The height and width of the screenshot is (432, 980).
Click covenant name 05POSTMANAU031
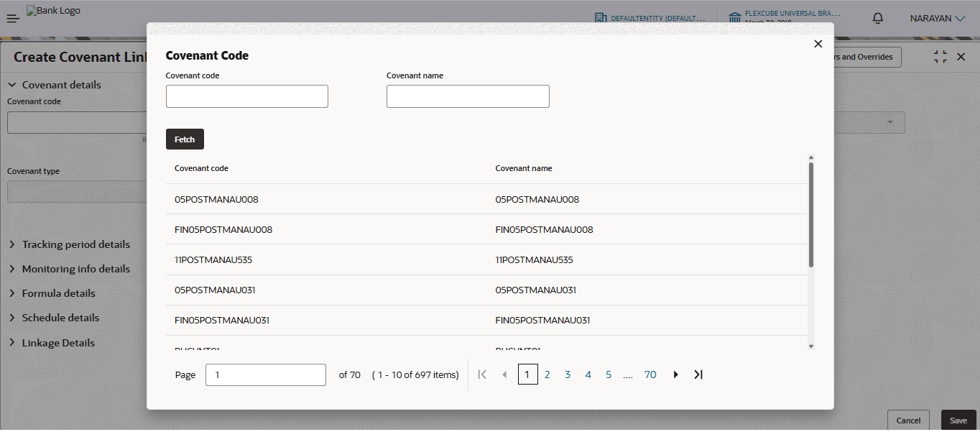(x=536, y=290)
